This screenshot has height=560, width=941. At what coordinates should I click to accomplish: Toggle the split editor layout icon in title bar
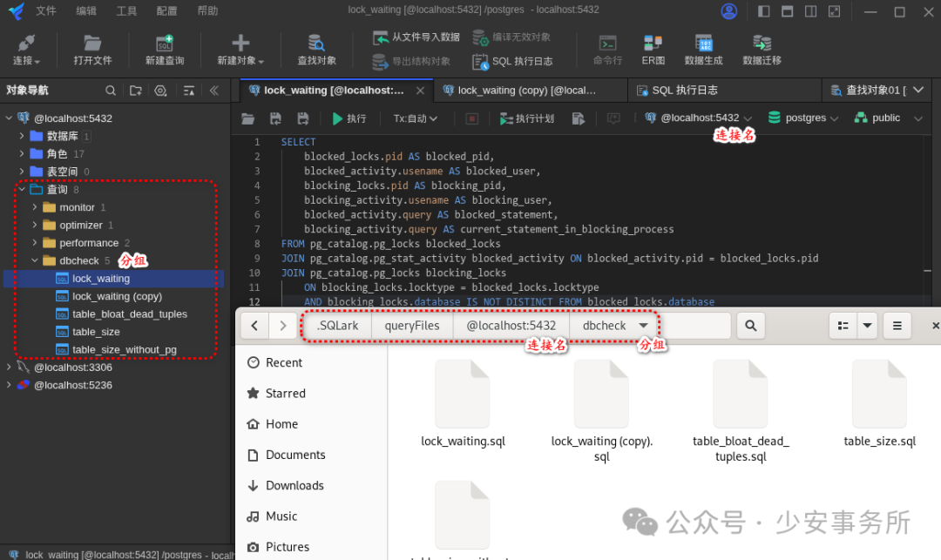click(810, 11)
